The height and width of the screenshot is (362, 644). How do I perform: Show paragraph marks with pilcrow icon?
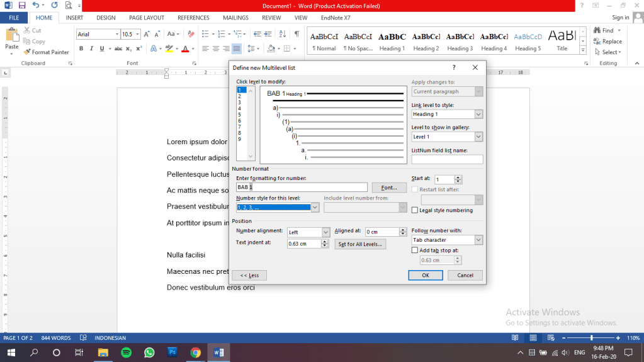tap(297, 34)
